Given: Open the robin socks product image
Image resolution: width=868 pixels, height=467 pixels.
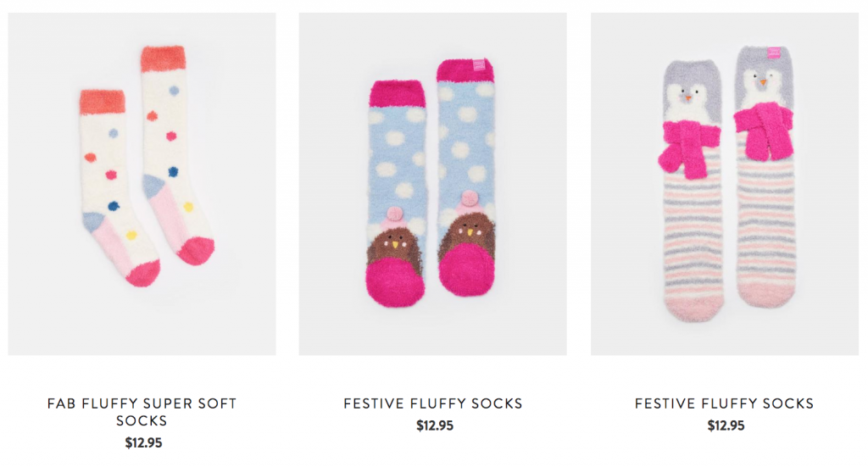Looking at the screenshot, I should (x=433, y=184).
